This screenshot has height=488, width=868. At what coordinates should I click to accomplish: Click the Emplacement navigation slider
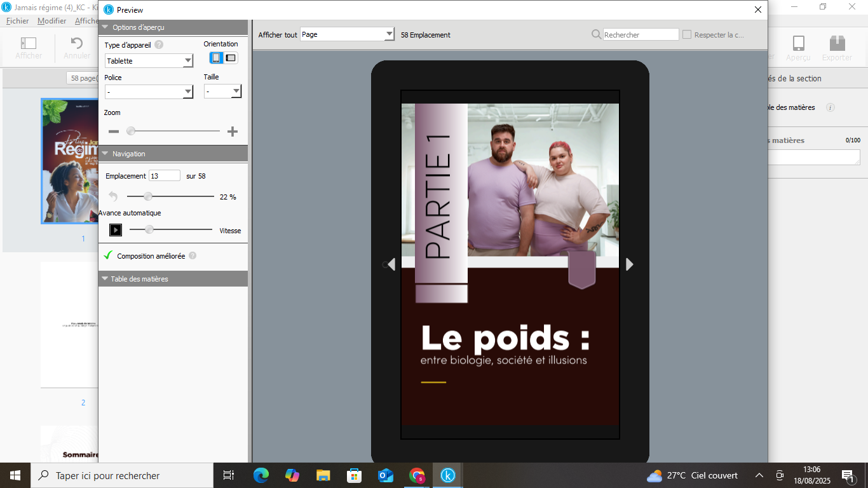[x=170, y=197]
